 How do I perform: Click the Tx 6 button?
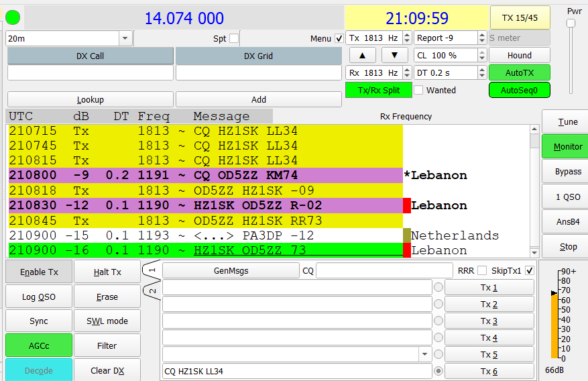(x=489, y=371)
